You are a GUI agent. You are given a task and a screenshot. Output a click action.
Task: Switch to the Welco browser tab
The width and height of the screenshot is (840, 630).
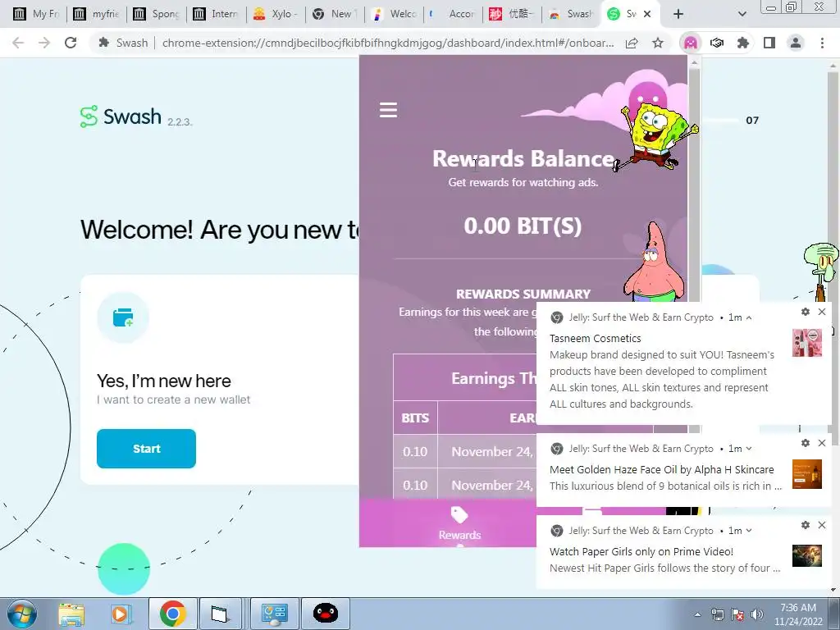pos(395,14)
